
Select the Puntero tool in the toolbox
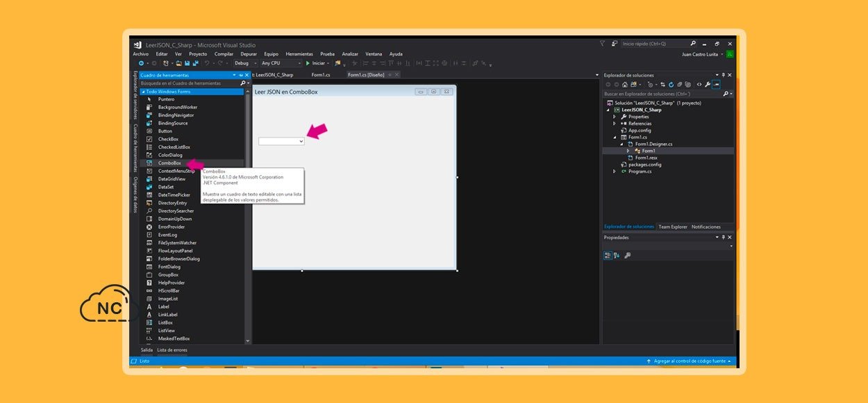point(166,99)
